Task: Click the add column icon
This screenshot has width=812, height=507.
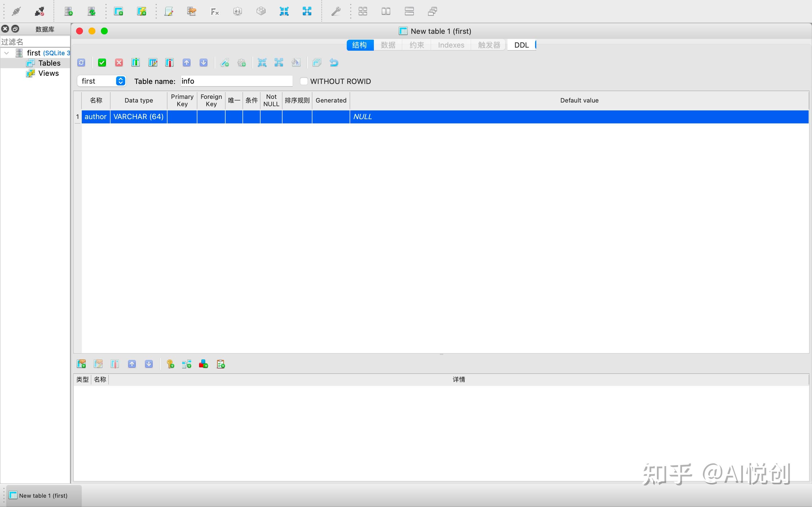Action: pyautogui.click(x=136, y=63)
